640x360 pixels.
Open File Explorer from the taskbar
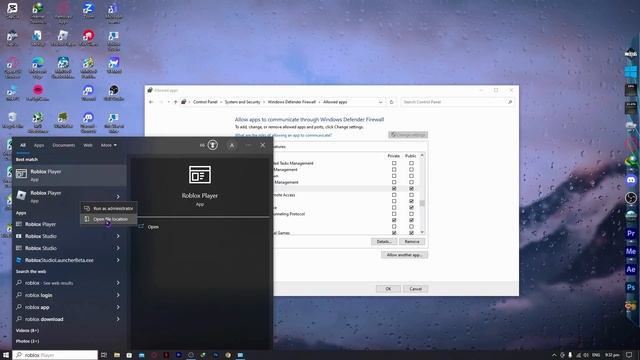tap(117, 355)
